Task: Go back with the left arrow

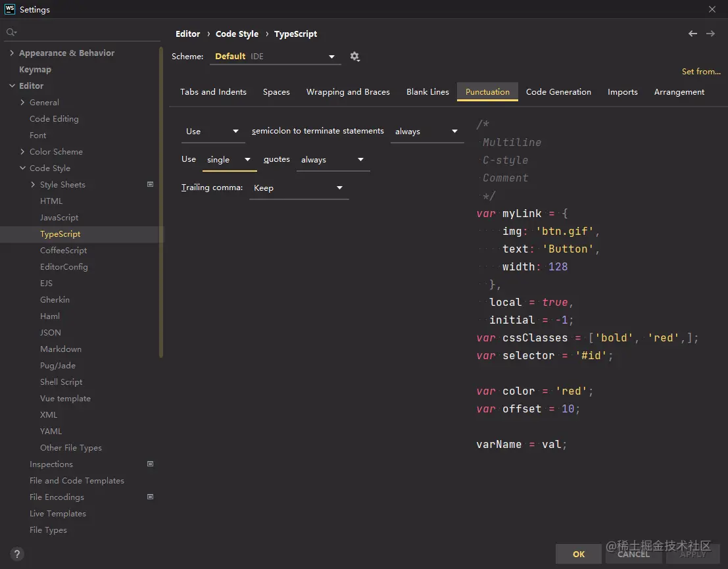Action: (692, 34)
